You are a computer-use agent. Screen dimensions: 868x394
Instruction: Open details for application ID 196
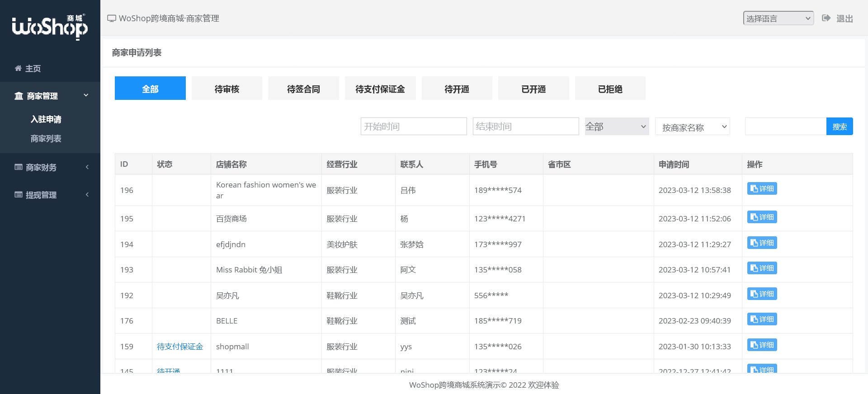click(x=762, y=189)
